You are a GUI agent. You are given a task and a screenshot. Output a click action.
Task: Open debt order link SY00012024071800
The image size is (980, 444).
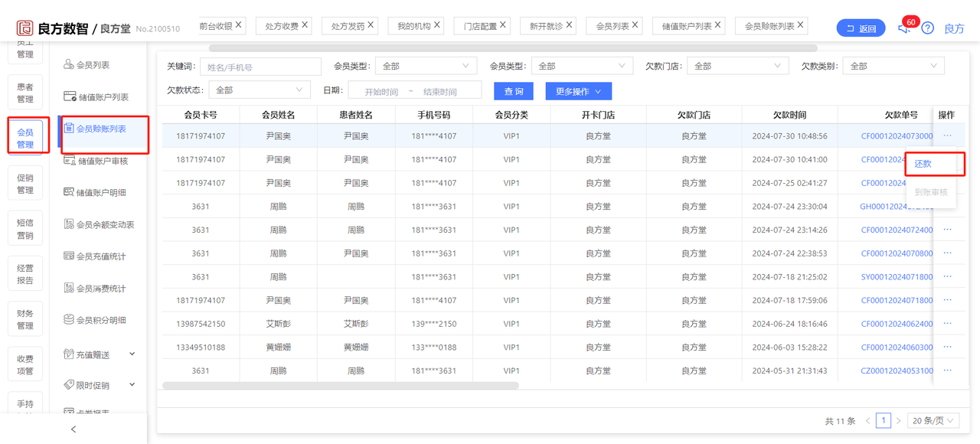[897, 276]
